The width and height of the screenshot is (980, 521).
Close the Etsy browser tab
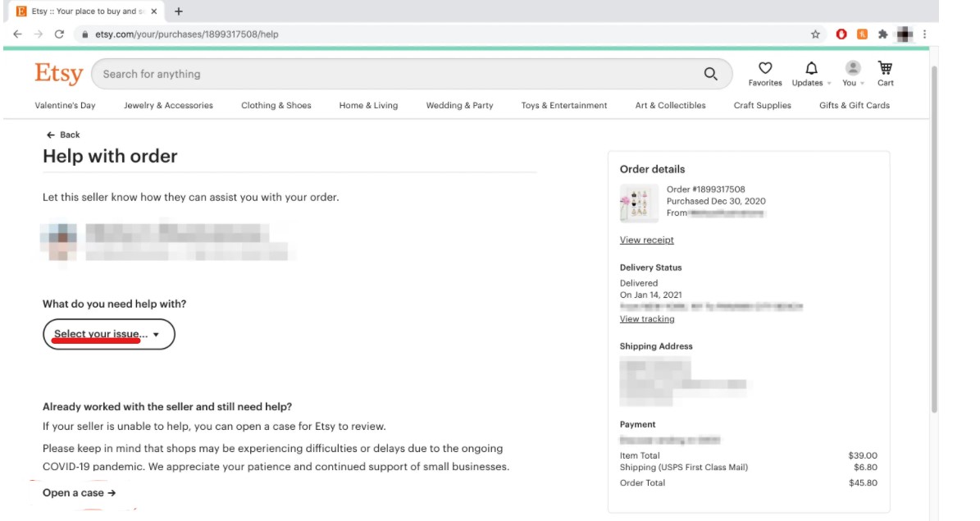pos(153,11)
